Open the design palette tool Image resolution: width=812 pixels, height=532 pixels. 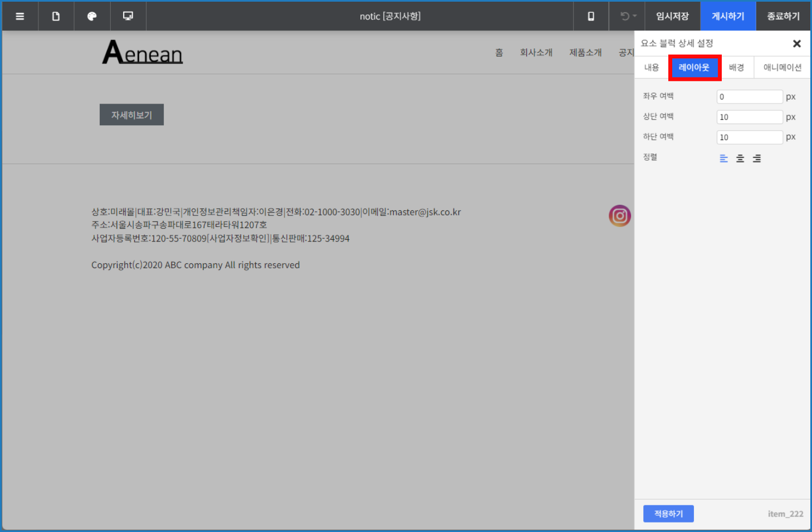pos(92,16)
